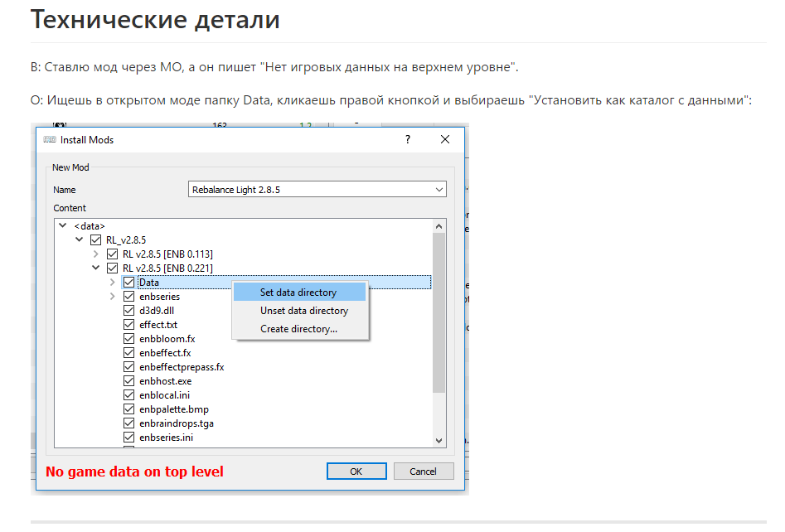Click the MO icon in Install Mods title bar

[x=50, y=140]
